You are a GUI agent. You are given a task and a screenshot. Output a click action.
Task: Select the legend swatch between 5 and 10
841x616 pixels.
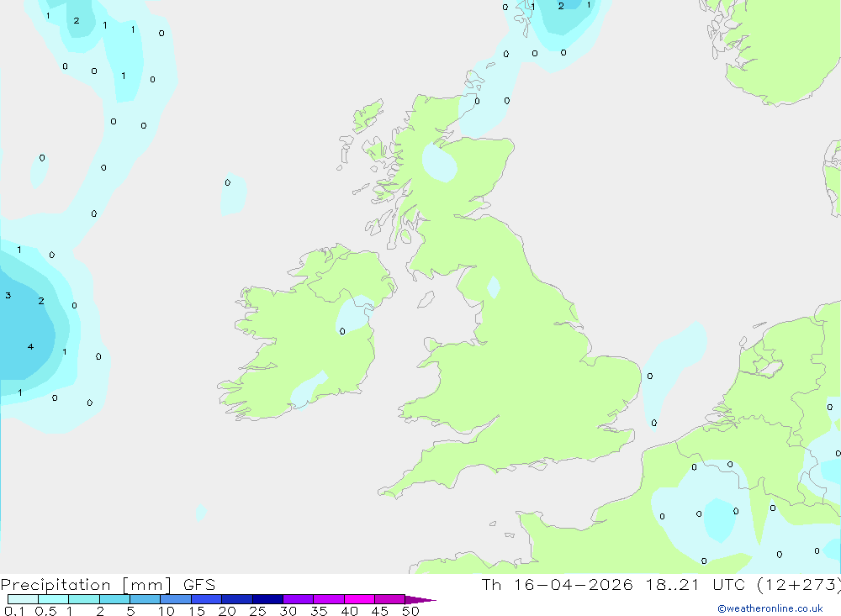pyautogui.click(x=145, y=599)
